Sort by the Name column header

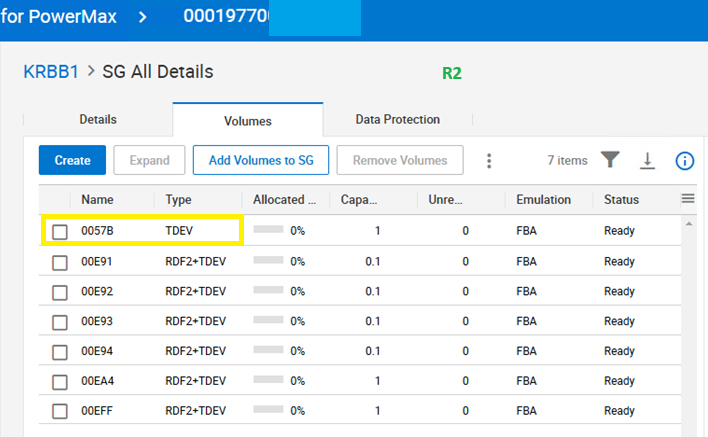coord(97,200)
